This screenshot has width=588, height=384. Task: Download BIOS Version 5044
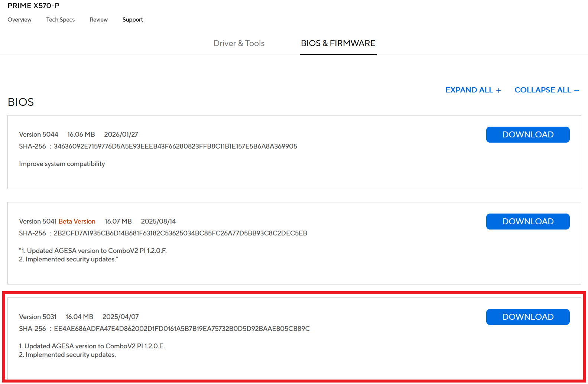pos(528,134)
